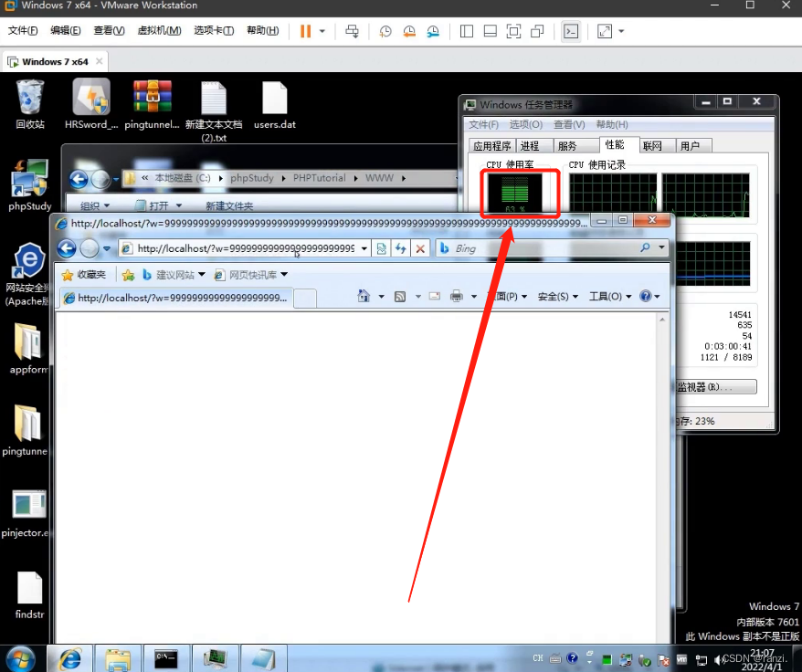
Task: Open the console view icon in VMware toolbar
Action: click(x=571, y=31)
